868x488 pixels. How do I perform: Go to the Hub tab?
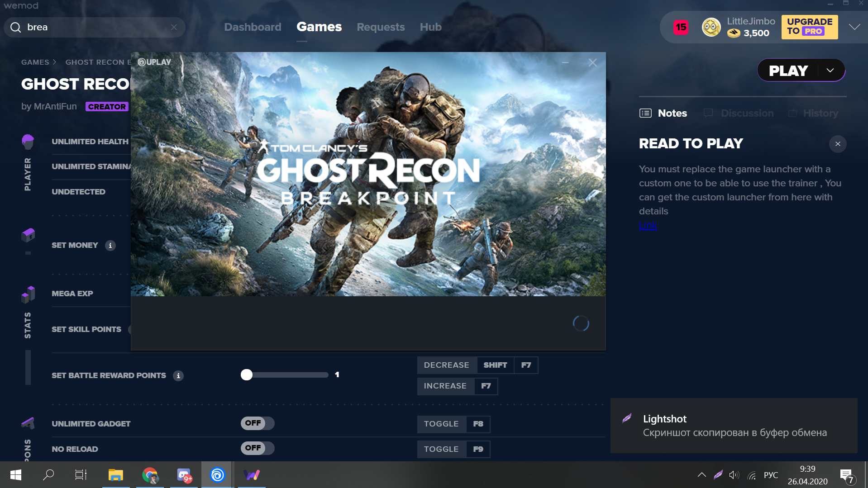(x=430, y=27)
